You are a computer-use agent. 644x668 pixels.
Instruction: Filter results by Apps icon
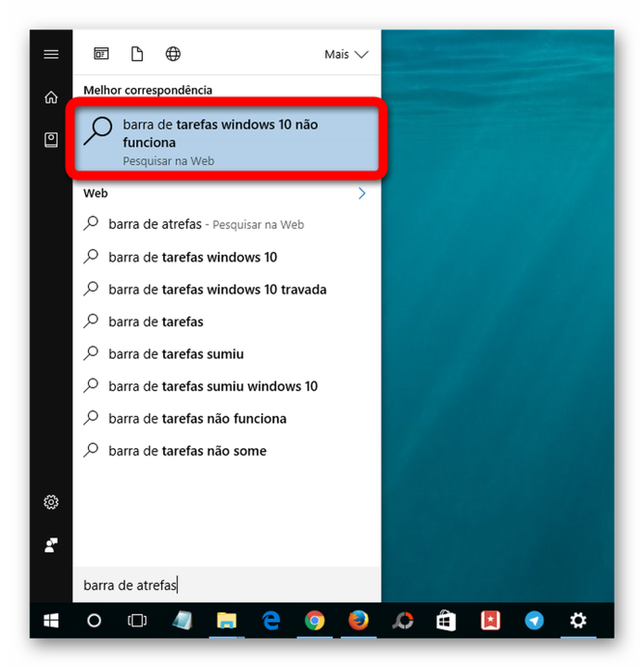(x=101, y=54)
